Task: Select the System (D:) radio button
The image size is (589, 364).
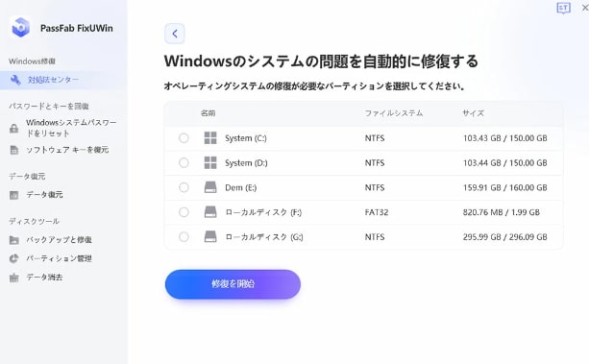Action: coord(184,162)
